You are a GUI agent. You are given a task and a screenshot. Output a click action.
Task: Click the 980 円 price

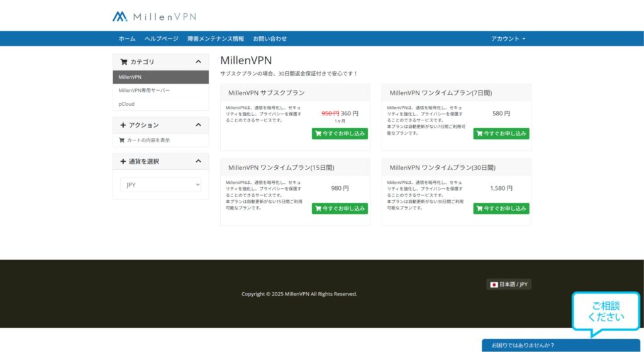tap(340, 188)
